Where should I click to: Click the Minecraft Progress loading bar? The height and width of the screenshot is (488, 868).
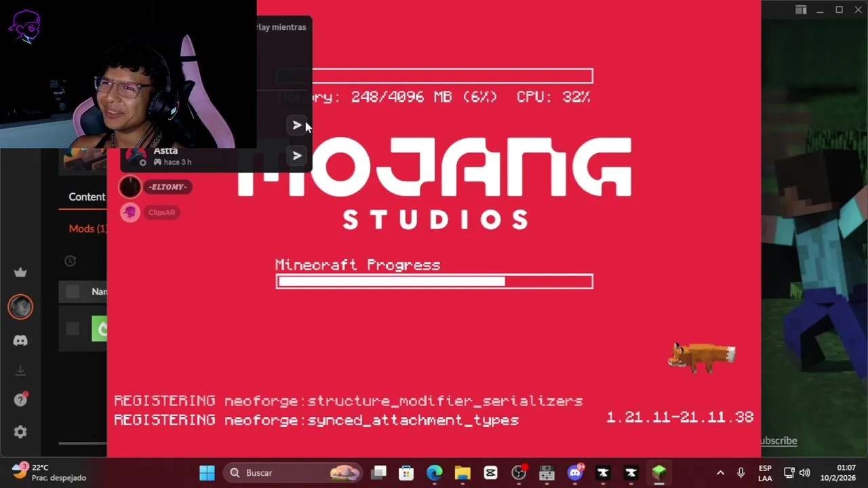click(434, 281)
